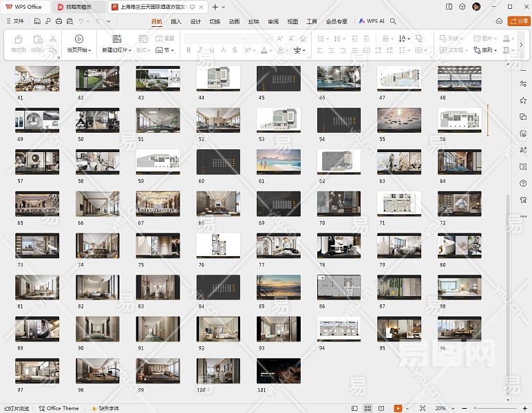Open the 文件 menu
This screenshot has width=532, height=413.
coord(14,21)
